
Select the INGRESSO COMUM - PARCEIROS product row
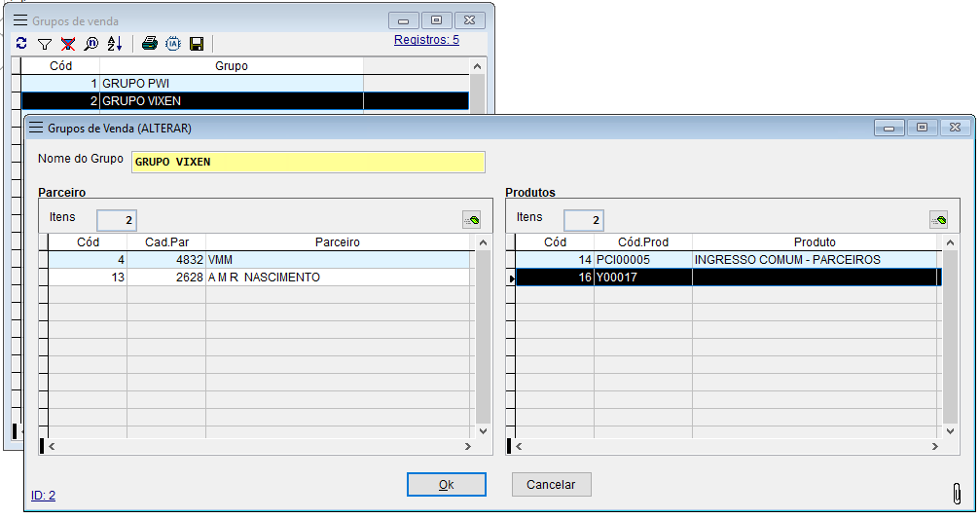(786, 260)
